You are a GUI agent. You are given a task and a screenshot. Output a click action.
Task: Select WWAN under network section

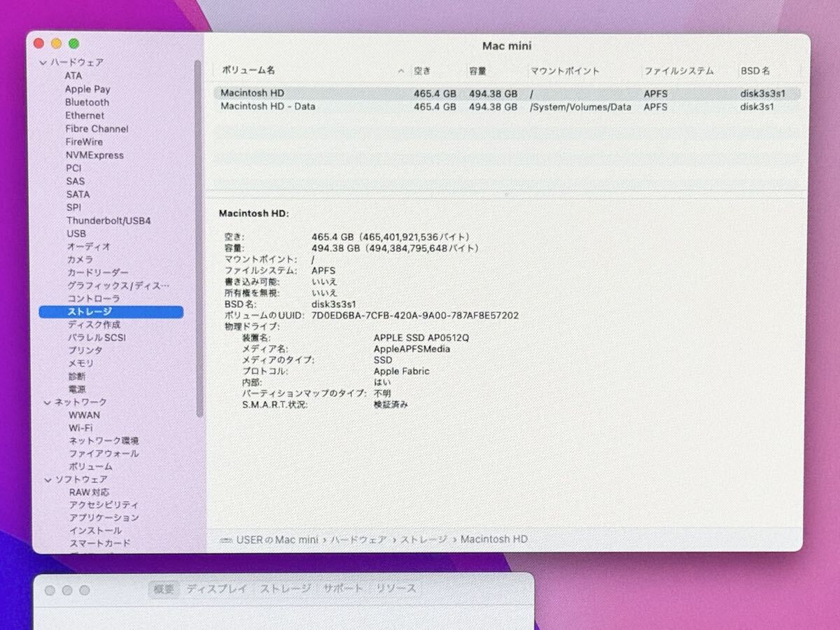point(84,415)
